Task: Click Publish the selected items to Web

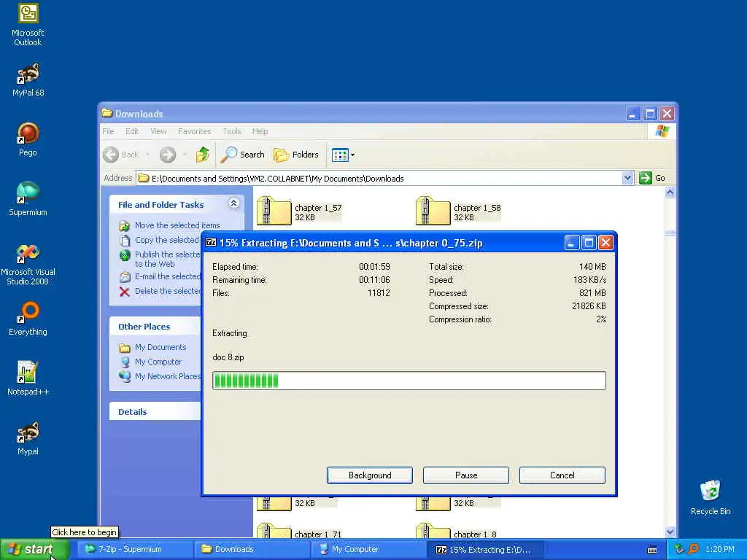Action: [x=159, y=259]
